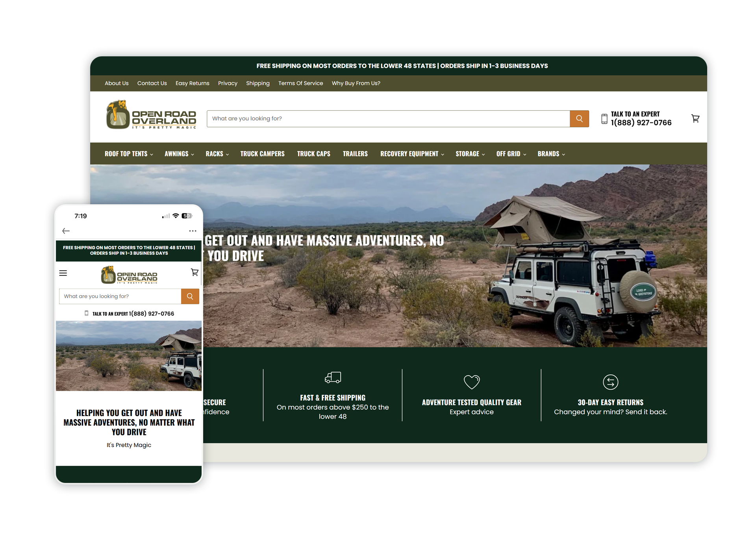Screen dimensions: 756x540
Task: Click the circular arrows icon for 30-Day Easy Returns
Action: [610, 382]
